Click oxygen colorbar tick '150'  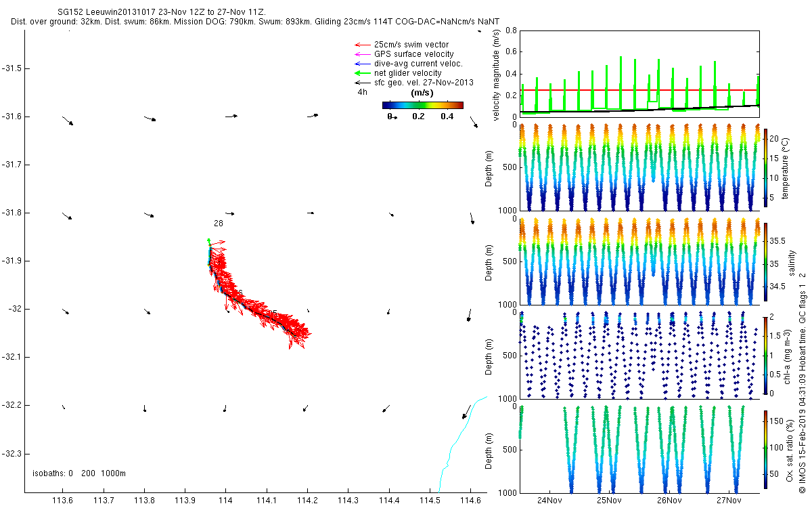(x=777, y=422)
